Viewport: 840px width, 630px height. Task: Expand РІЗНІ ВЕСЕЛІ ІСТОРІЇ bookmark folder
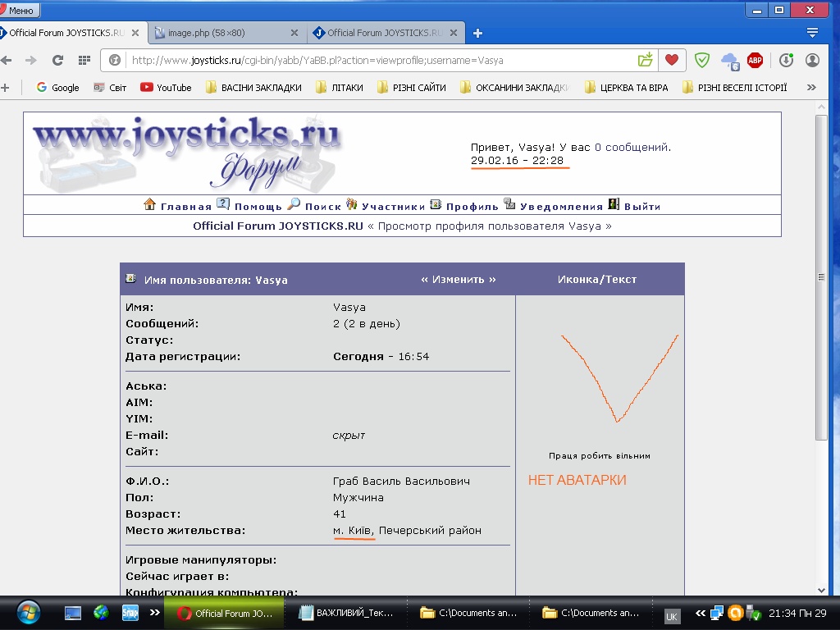[x=734, y=87]
